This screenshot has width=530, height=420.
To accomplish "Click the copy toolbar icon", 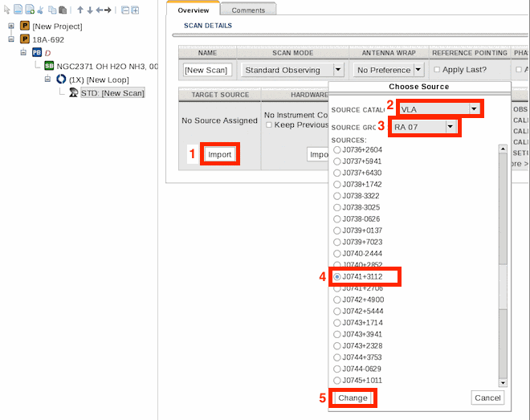I will pos(51,10).
